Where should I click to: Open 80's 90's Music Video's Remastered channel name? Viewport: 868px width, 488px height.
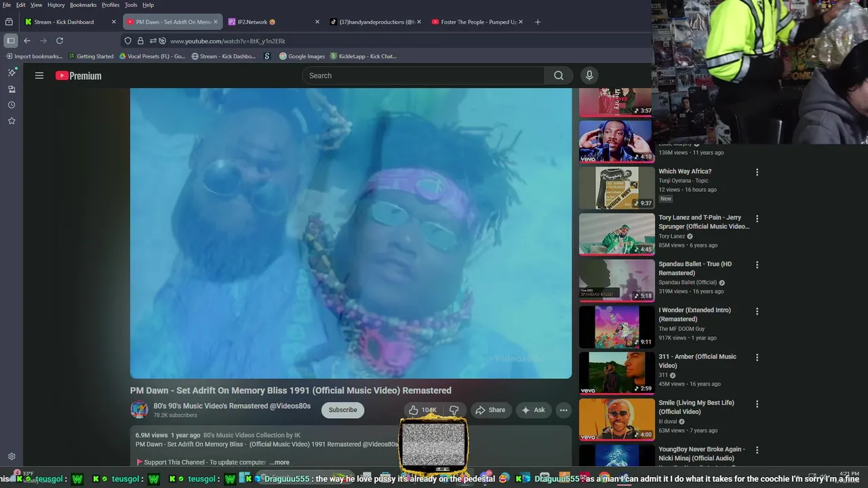point(232,406)
